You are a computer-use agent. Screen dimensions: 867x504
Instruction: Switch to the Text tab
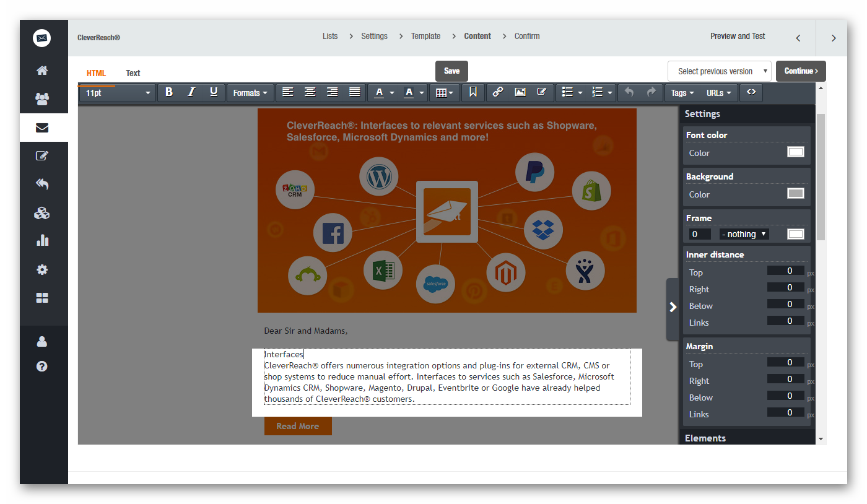pyautogui.click(x=133, y=73)
